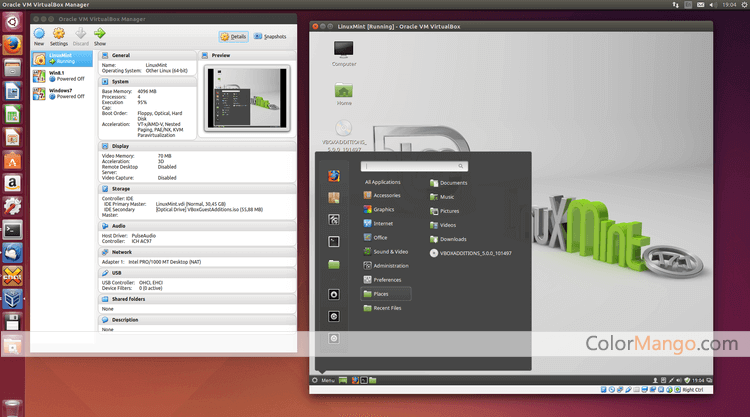Viewport: 750px width, 417px height.
Task: Open the Documents place
Action: click(x=449, y=183)
